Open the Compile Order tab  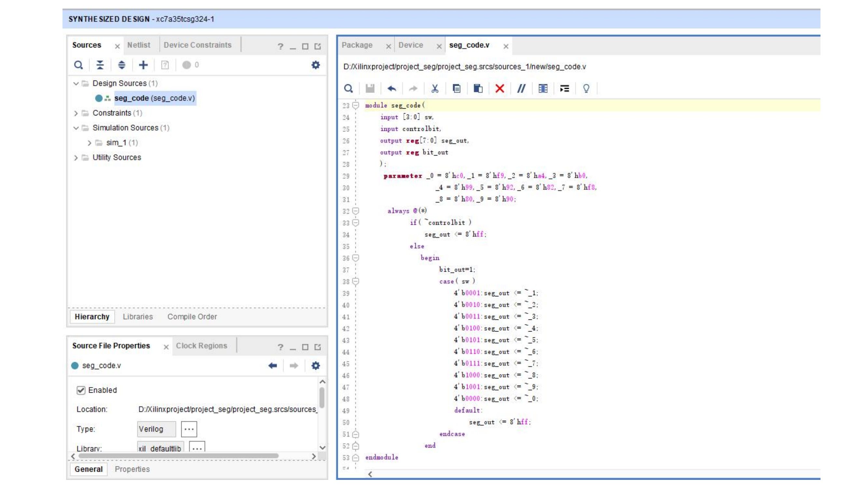(192, 317)
